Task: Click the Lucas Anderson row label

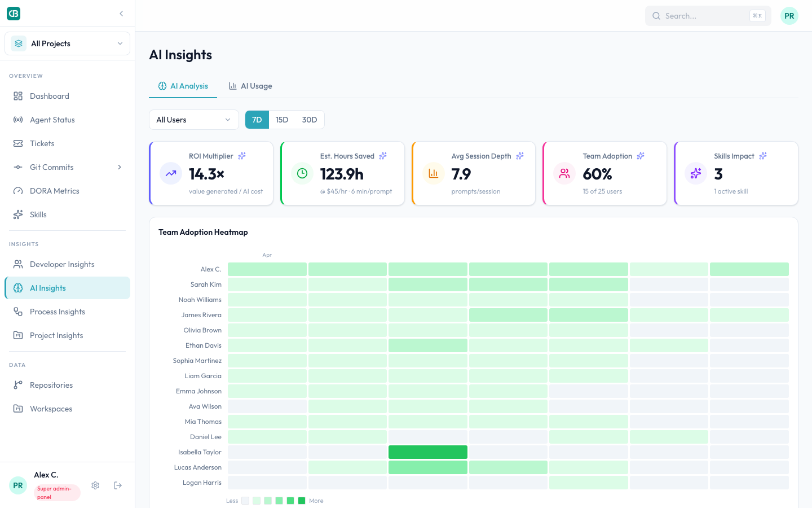Action: tap(198, 467)
